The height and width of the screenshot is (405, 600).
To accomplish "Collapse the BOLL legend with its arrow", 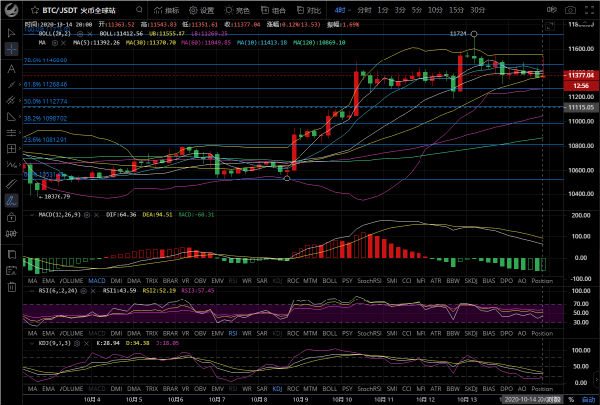I will (x=32, y=34).
